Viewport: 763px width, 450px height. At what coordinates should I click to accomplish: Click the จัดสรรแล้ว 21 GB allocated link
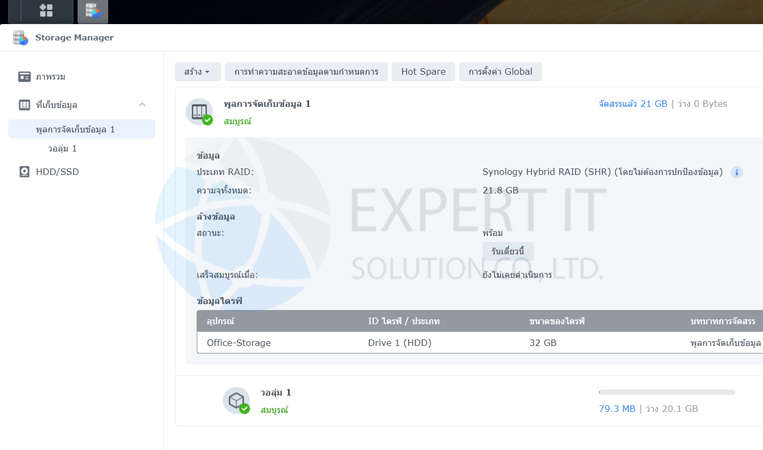tap(633, 104)
